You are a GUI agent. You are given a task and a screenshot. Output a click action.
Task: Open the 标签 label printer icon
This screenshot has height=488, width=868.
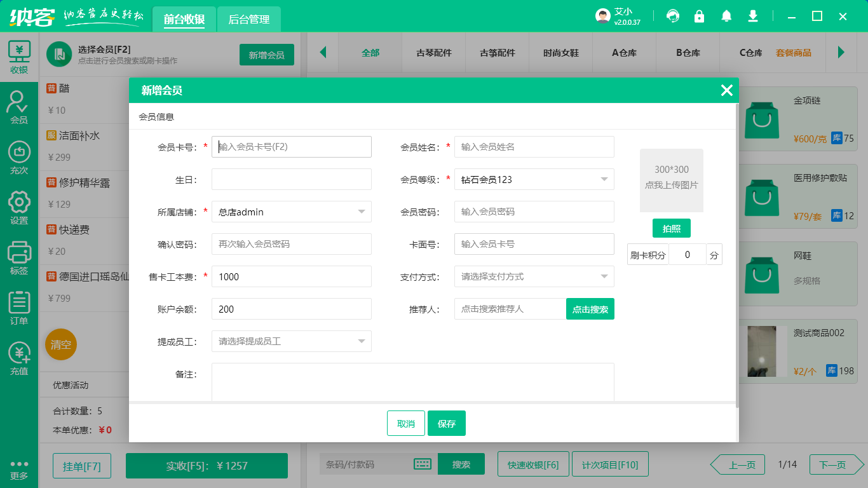click(19, 258)
